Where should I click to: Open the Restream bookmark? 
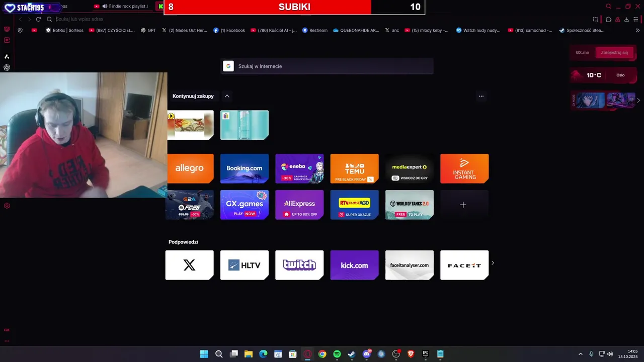coord(315,30)
